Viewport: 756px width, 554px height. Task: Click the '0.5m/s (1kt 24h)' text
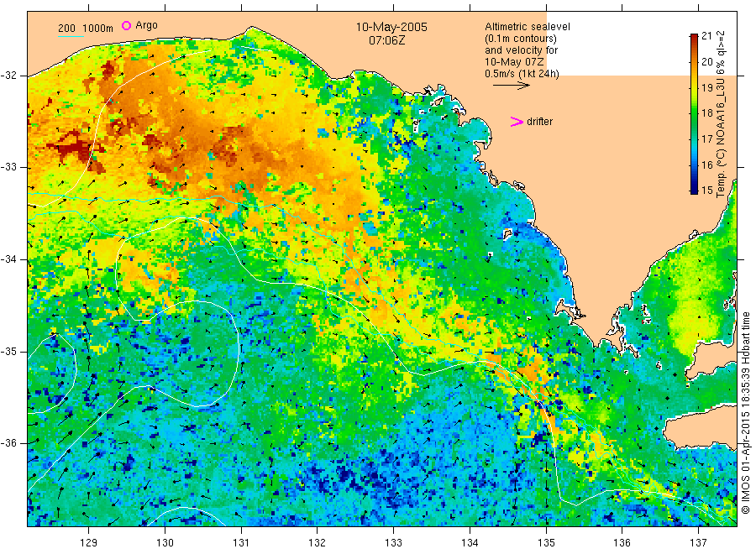(x=522, y=74)
